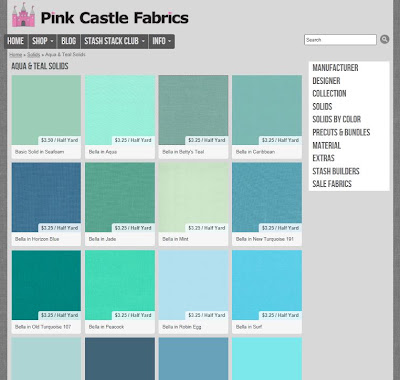400x380 pixels.
Task: Click the 'Bella in Peacock' product name
Action: 106,327
